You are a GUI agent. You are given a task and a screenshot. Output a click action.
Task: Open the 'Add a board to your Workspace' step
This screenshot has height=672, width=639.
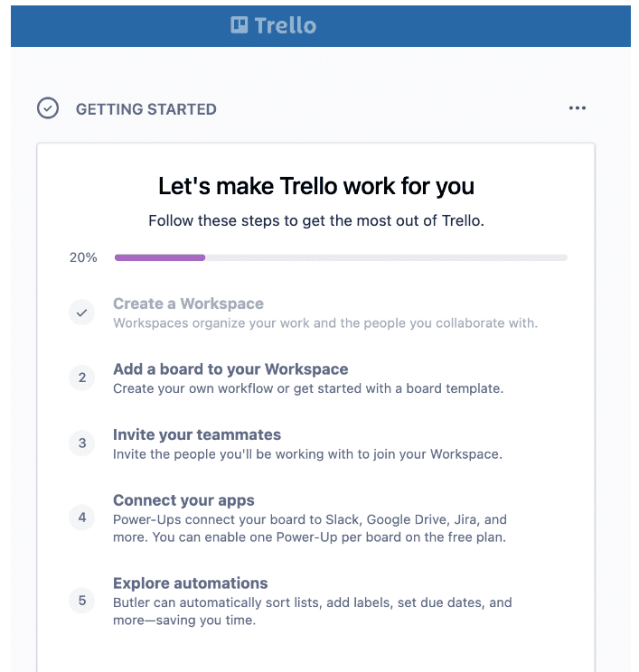(x=230, y=369)
